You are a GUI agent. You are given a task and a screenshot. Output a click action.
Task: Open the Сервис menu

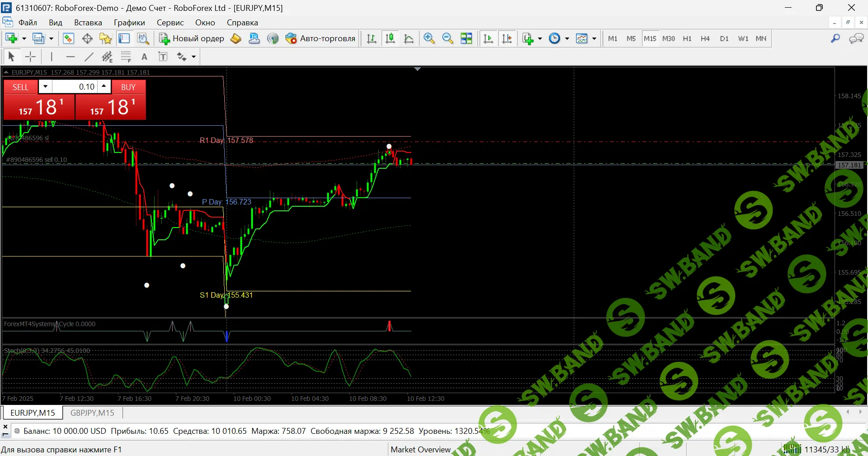click(x=170, y=23)
